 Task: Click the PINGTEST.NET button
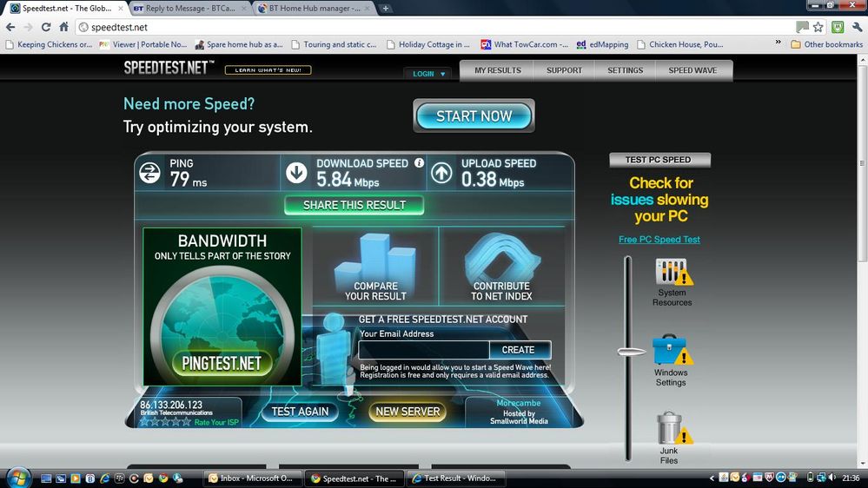(221, 363)
